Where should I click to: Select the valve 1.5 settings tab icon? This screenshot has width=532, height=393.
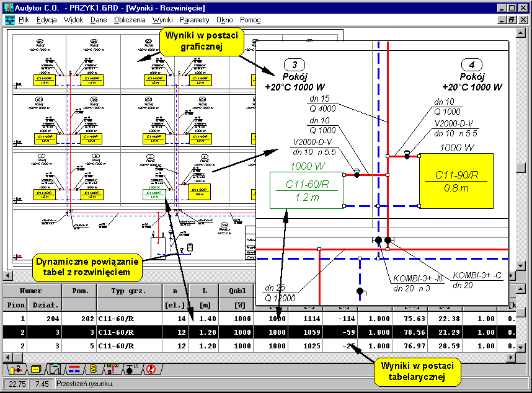point(131,369)
